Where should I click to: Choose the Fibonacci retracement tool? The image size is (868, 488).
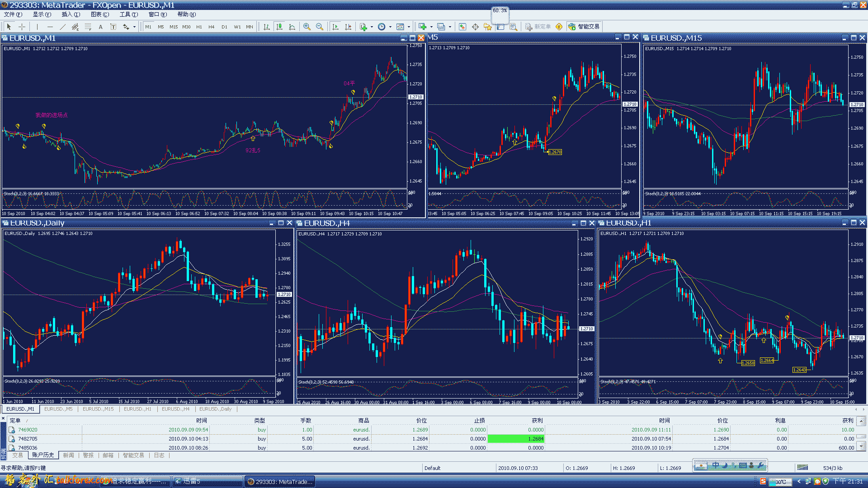[88, 27]
